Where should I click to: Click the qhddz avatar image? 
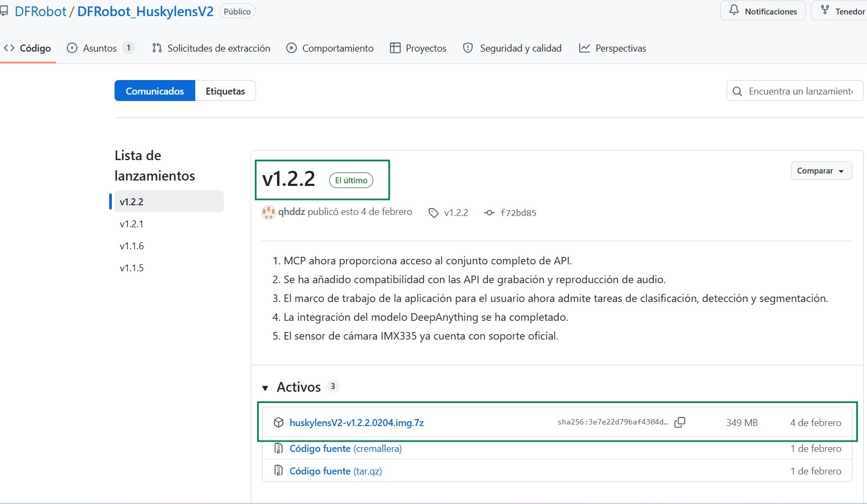pyautogui.click(x=268, y=212)
